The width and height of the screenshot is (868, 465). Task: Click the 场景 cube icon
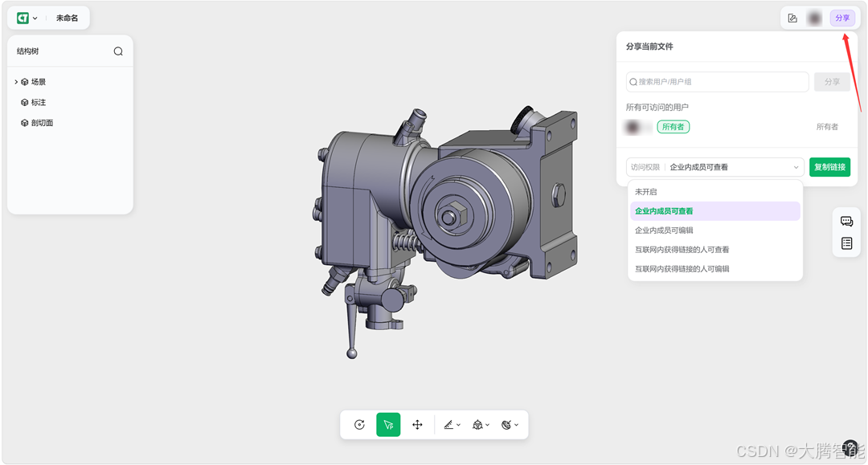(x=24, y=82)
